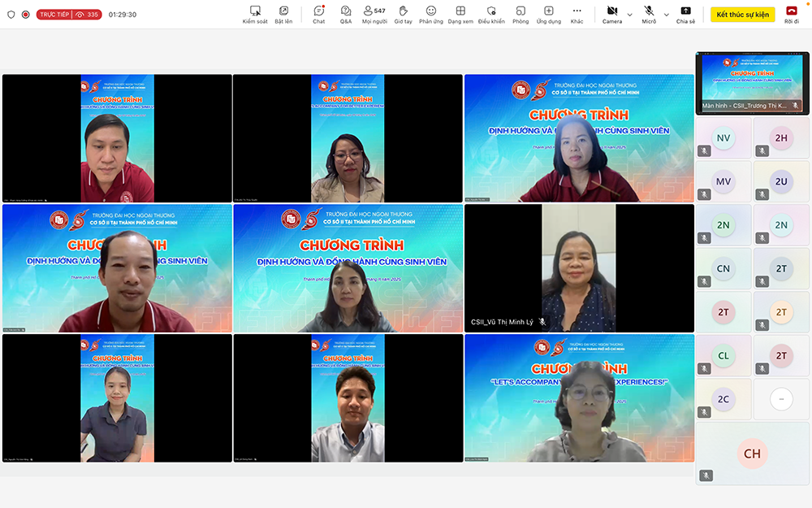Open the camera options dropdown
Screen dimensions: 812x508
coord(628,14)
